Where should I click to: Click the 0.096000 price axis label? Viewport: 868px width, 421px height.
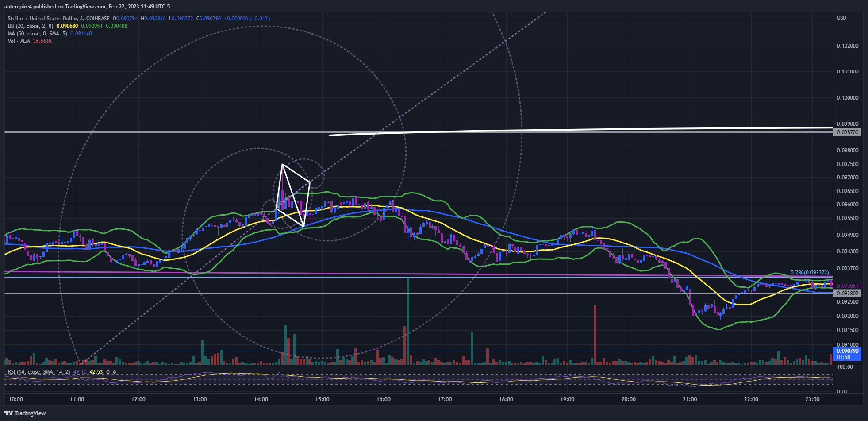coord(848,205)
